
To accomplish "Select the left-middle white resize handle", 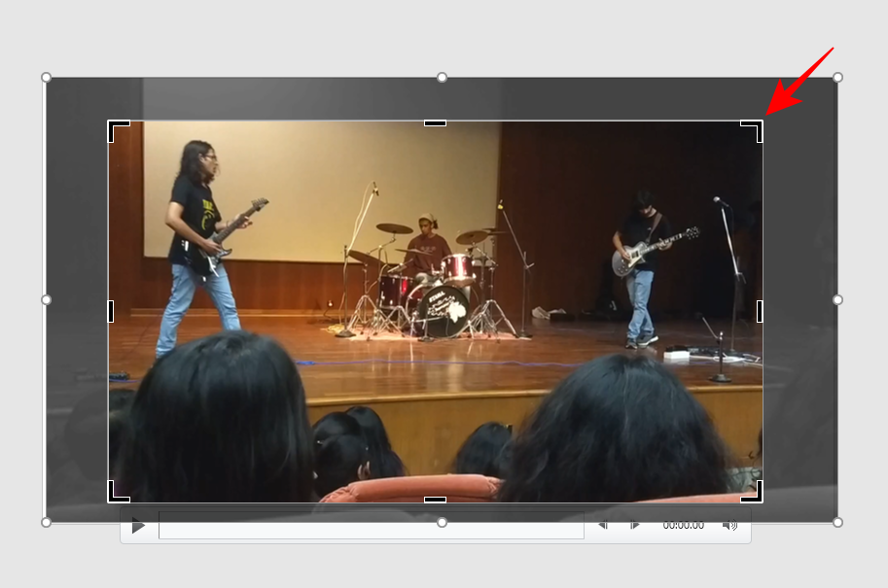I will [45, 298].
